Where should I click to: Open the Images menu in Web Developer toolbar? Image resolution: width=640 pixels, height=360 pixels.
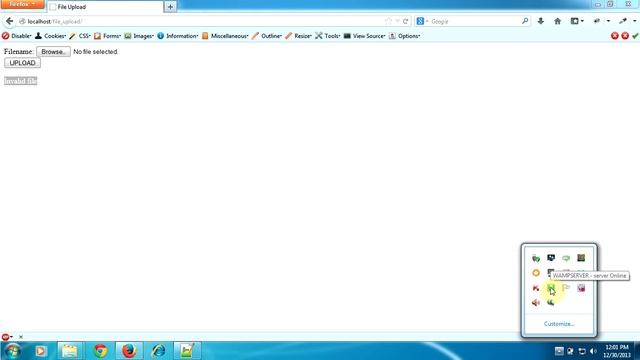click(139, 36)
